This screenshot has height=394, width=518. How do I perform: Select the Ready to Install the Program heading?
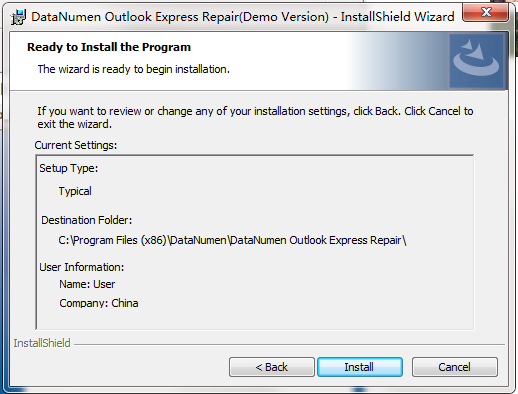point(109,47)
